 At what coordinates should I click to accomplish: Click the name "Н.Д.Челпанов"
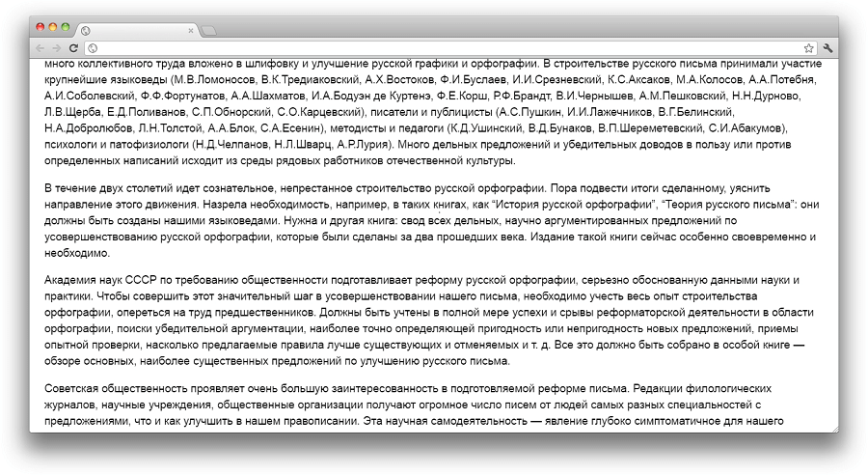tap(232, 145)
